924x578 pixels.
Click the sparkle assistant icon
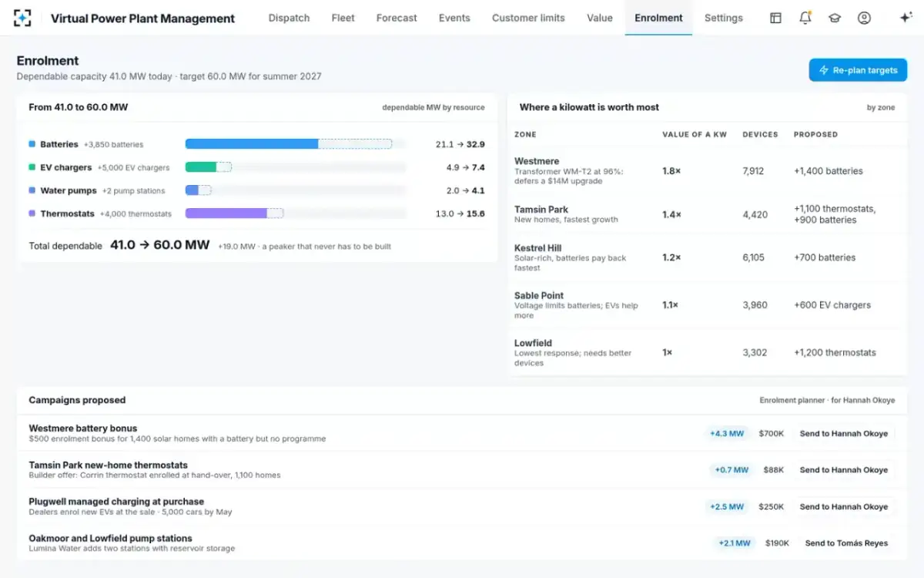click(x=906, y=18)
